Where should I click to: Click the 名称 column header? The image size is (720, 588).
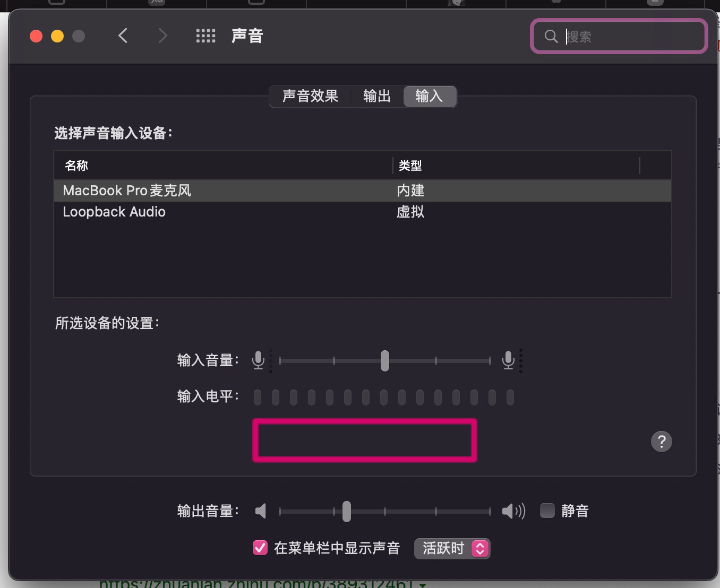point(76,166)
